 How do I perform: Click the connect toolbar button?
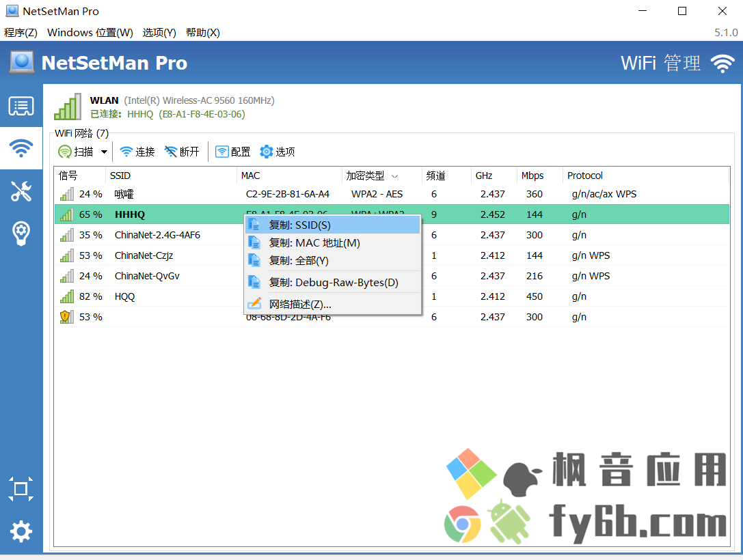(137, 152)
